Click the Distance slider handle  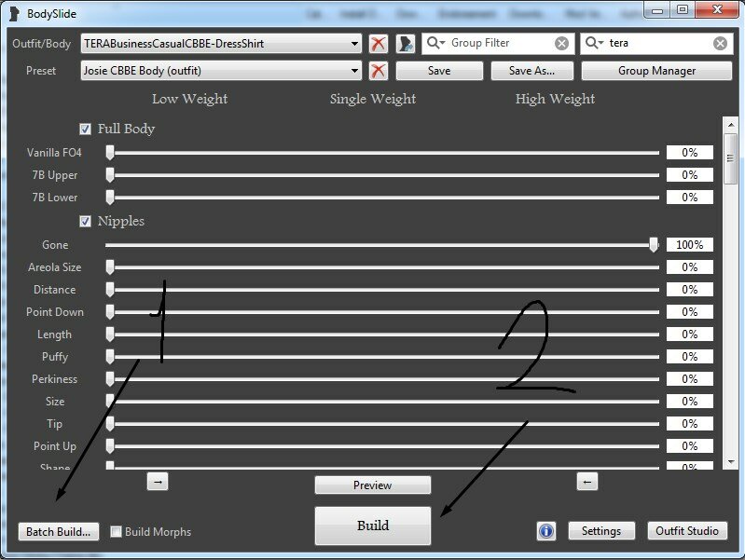tap(110, 289)
